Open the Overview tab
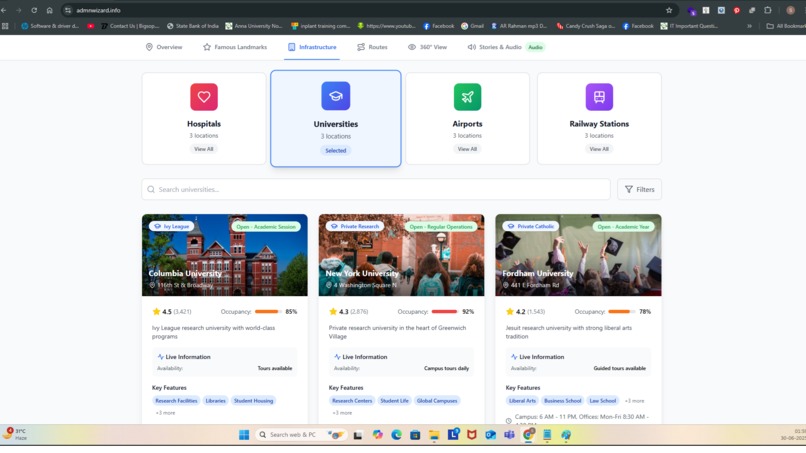The height and width of the screenshot is (453, 806). pyautogui.click(x=164, y=47)
